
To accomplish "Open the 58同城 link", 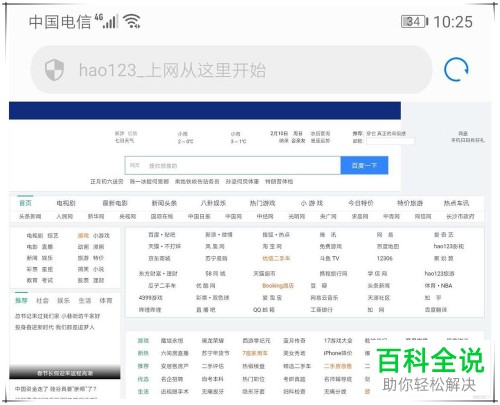I will [x=215, y=274].
